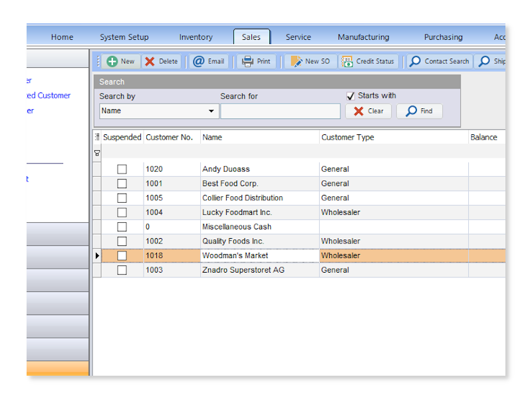
Task: Open the Manufacturing tab
Action: [x=363, y=37]
